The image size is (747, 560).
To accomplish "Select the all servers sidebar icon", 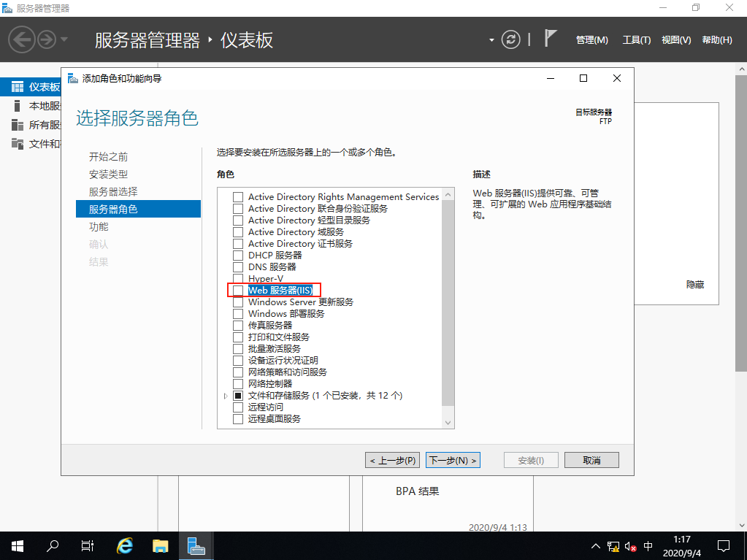I will point(17,125).
